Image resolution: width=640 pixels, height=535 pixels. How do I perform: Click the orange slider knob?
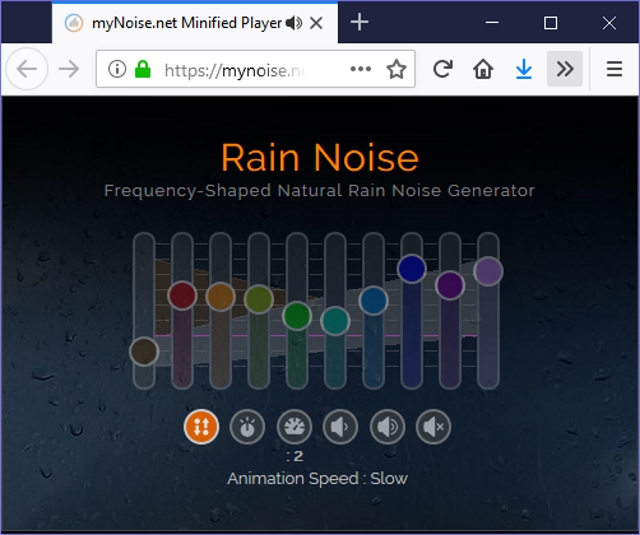point(220,297)
